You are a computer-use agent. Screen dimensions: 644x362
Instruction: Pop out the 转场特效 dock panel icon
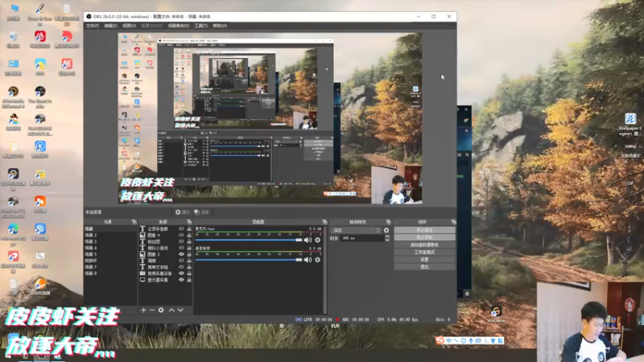coord(388,222)
